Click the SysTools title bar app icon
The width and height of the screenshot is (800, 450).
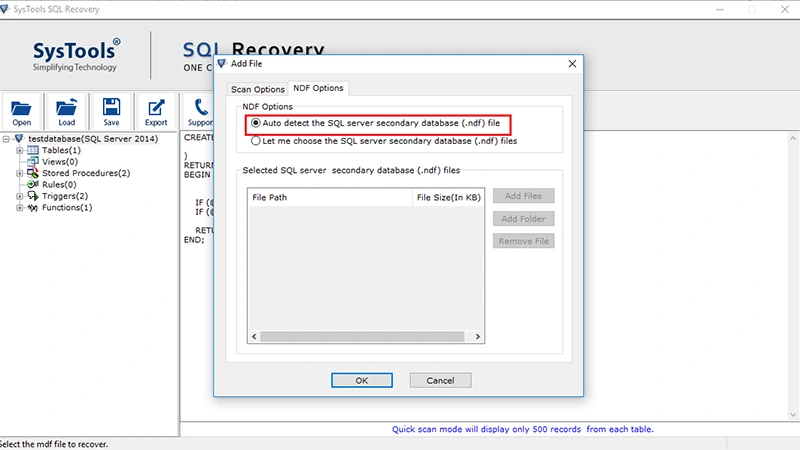(x=5, y=9)
